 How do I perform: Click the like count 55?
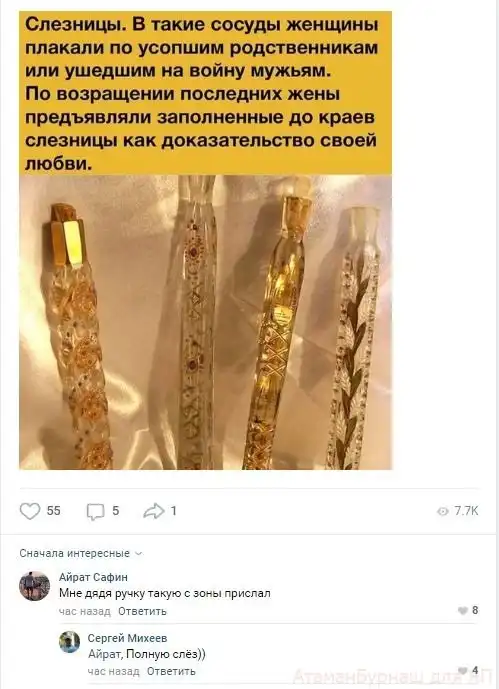point(54,511)
